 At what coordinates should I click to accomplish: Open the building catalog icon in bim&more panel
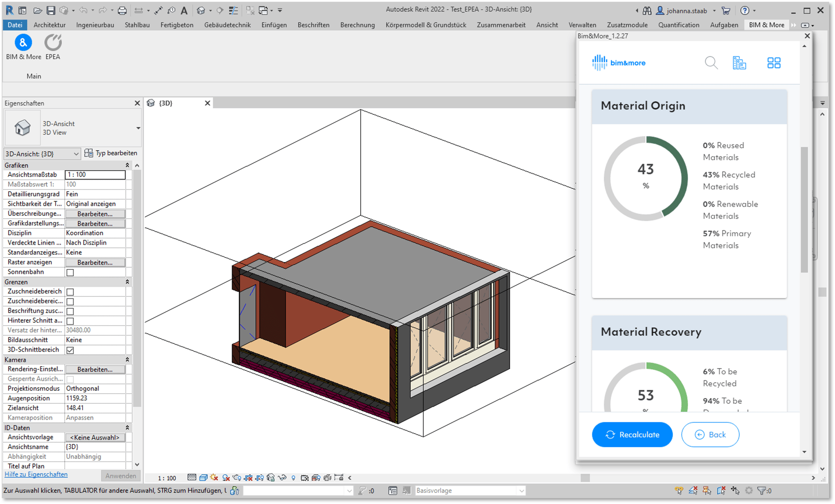739,63
